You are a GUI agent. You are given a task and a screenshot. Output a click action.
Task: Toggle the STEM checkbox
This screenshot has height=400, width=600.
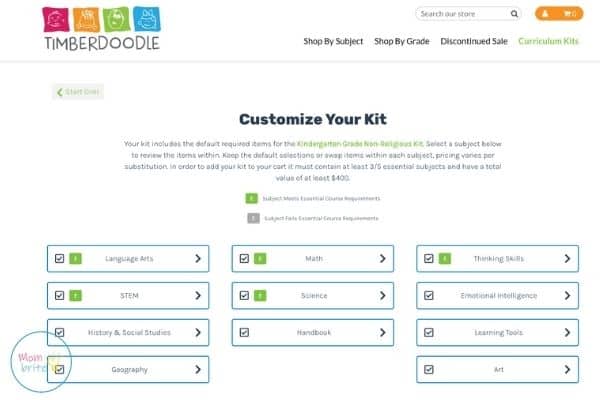point(59,296)
